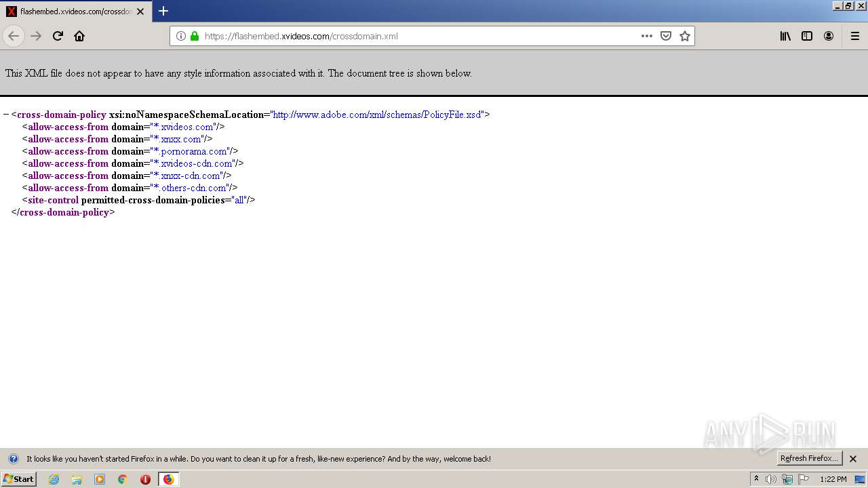Open Action Center flag icon
868x488 pixels.
(x=804, y=479)
